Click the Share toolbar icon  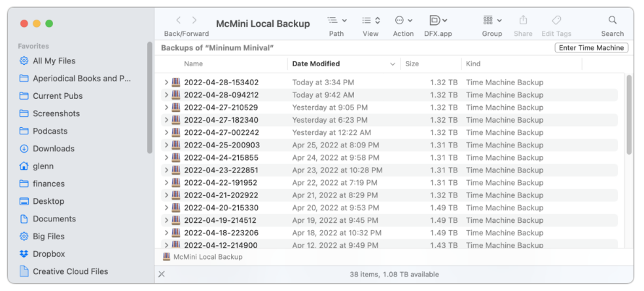(523, 20)
